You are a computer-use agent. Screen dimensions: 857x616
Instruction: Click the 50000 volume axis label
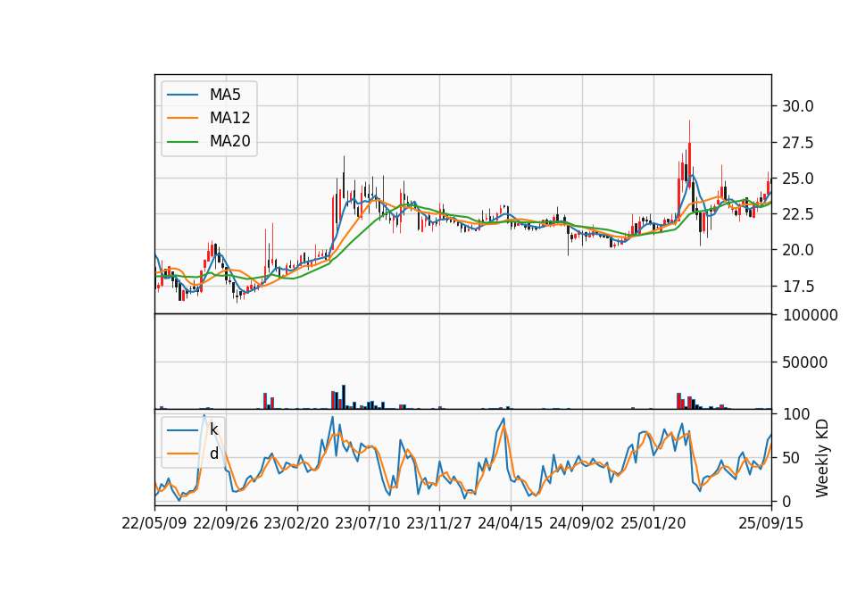(804, 362)
